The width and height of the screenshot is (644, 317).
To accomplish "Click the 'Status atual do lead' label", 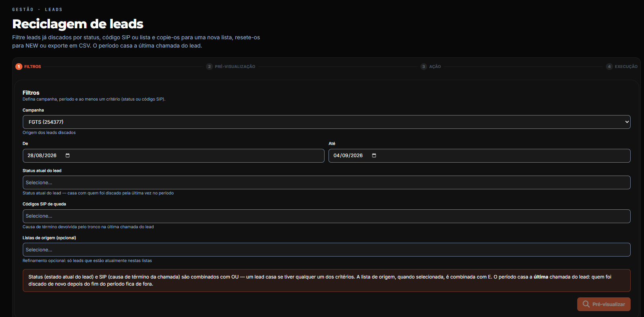I will (42, 170).
